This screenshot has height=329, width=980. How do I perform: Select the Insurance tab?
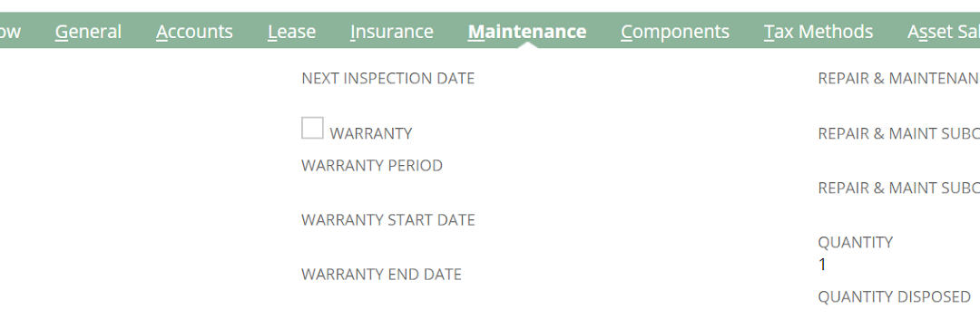pos(392,31)
